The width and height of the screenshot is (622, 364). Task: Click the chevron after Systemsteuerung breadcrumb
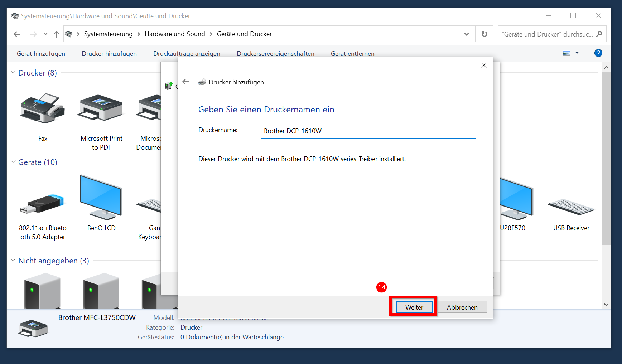139,34
